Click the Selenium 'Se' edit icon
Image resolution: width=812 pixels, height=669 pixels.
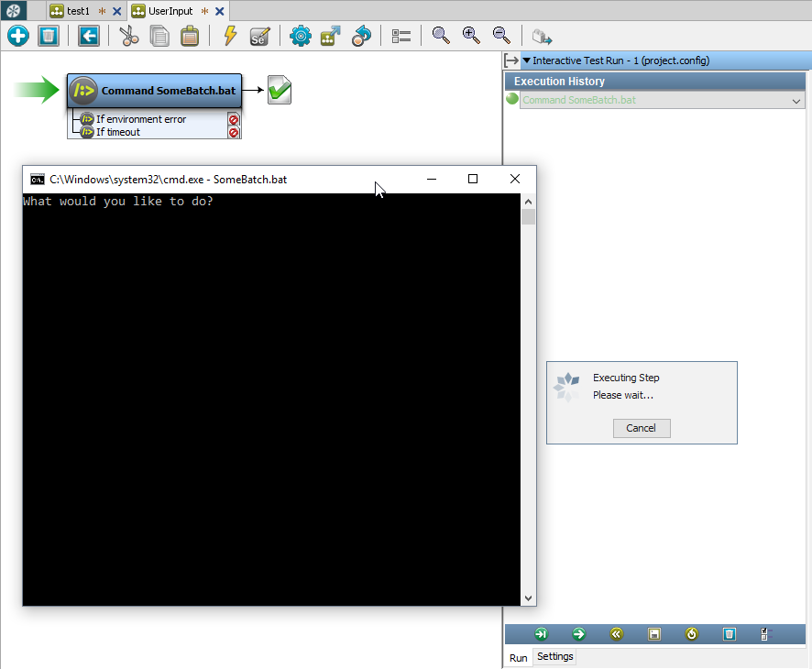point(259,36)
